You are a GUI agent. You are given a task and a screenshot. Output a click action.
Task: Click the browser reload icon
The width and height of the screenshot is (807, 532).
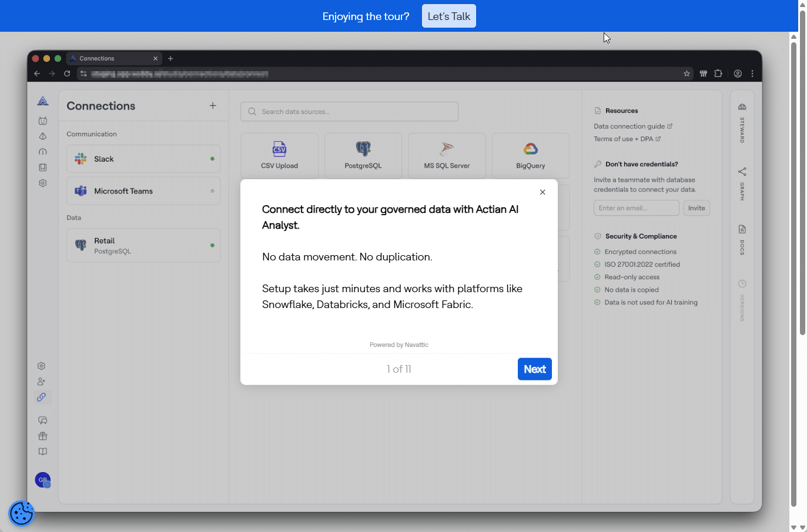coord(67,73)
